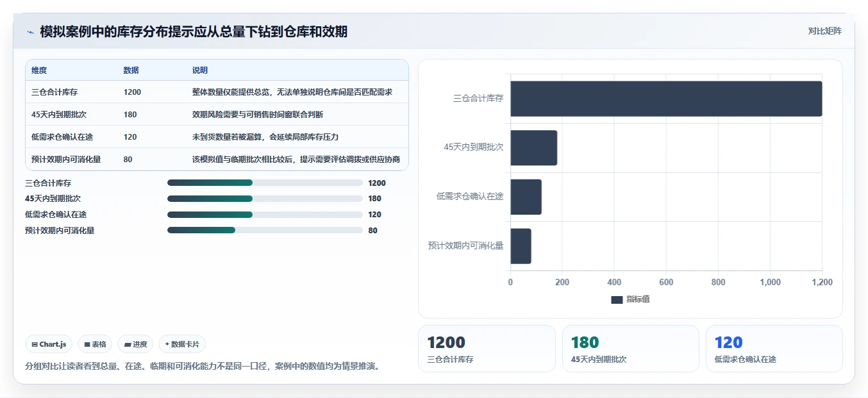Click the 对比矩阵 label in the header
868x398 pixels.
click(x=824, y=31)
